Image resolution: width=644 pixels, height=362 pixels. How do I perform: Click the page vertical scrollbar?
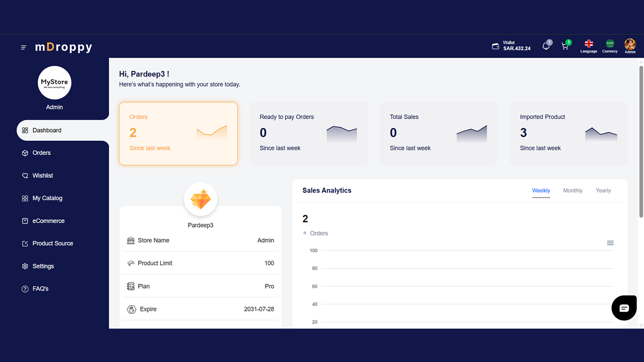pos(641,142)
